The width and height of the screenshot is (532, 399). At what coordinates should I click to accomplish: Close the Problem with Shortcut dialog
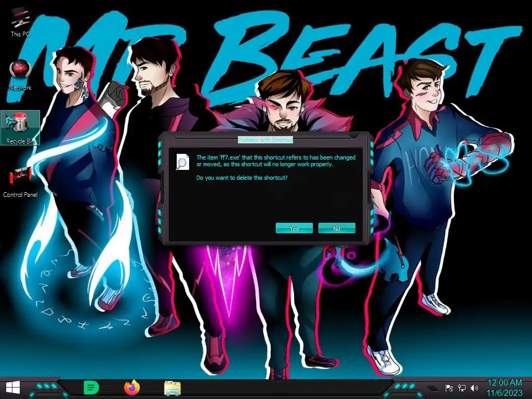pos(353,136)
